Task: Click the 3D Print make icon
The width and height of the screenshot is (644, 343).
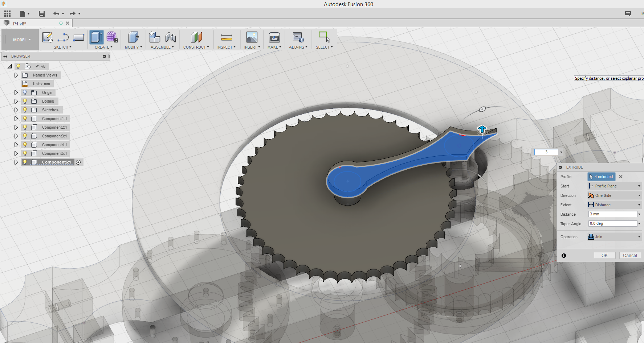Action: pos(274,37)
